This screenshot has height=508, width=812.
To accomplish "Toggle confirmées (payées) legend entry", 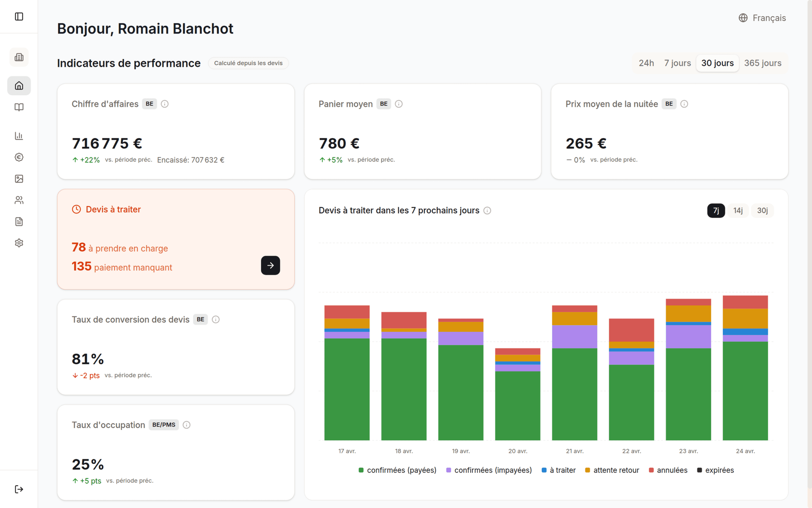I will click(397, 470).
